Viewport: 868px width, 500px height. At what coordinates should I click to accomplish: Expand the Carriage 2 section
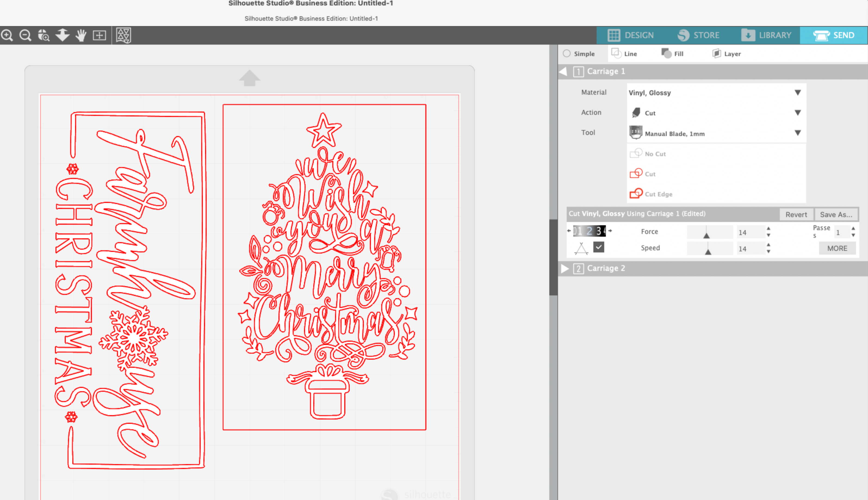tap(565, 268)
